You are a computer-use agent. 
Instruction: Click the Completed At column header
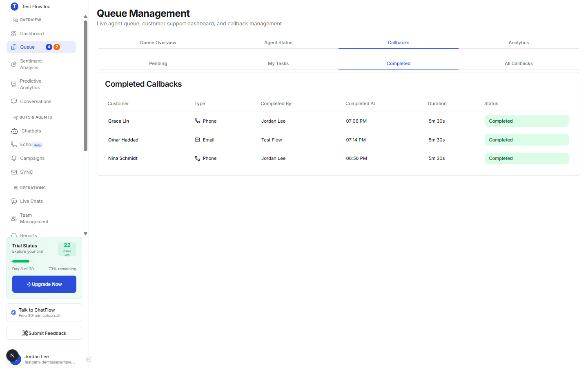point(360,103)
